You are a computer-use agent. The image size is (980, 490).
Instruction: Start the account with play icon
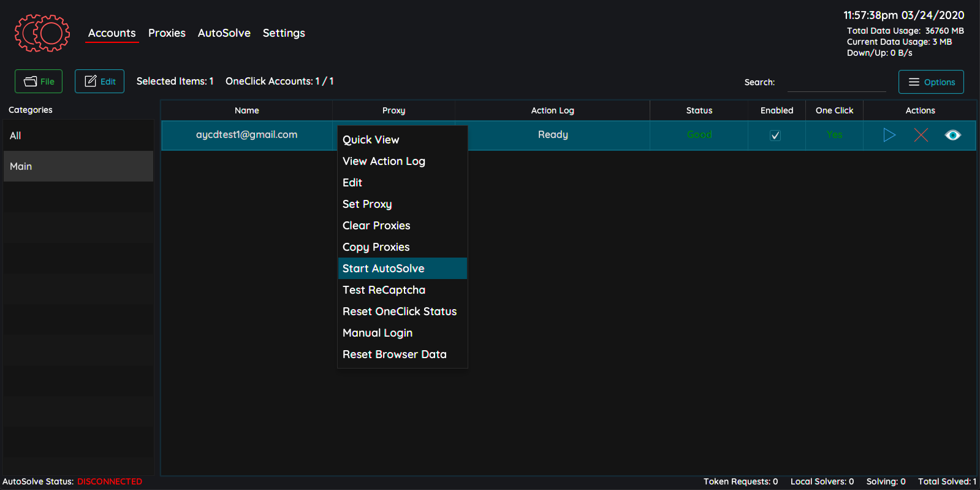click(x=889, y=135)
